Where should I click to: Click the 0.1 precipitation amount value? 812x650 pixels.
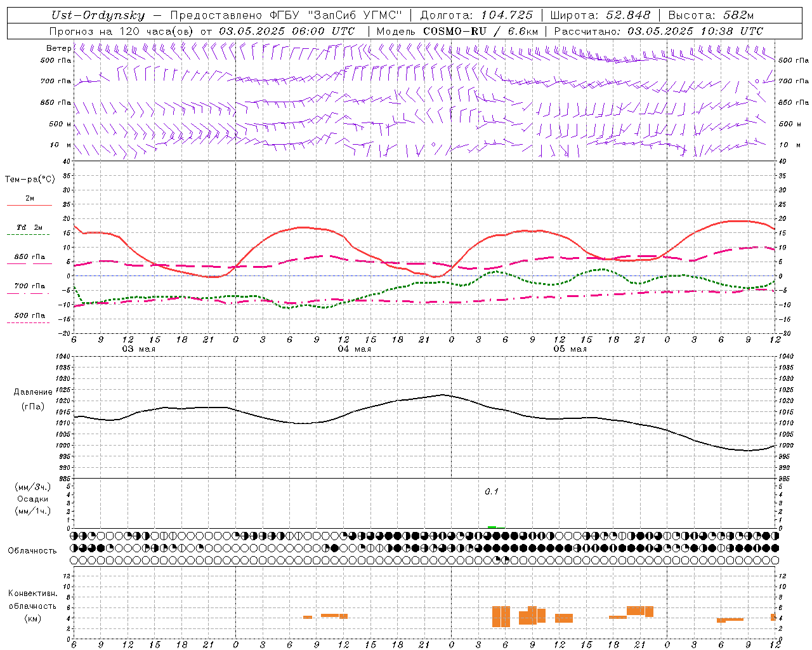492,491
